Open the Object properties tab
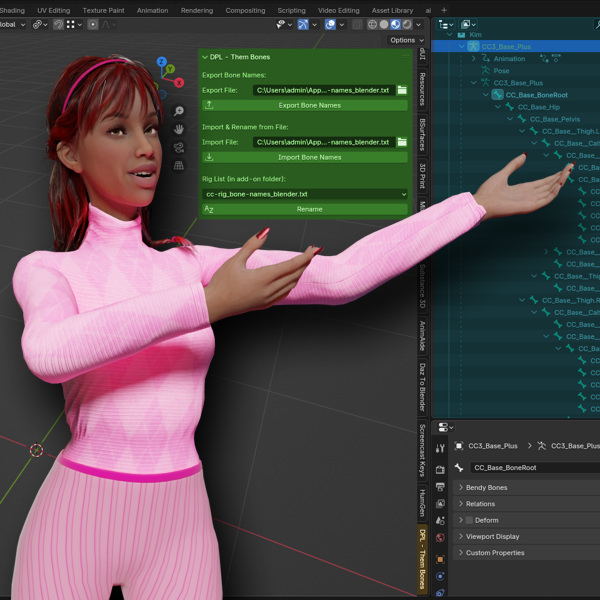The height and width of the screenshot is (600, 600). (440, 559)
